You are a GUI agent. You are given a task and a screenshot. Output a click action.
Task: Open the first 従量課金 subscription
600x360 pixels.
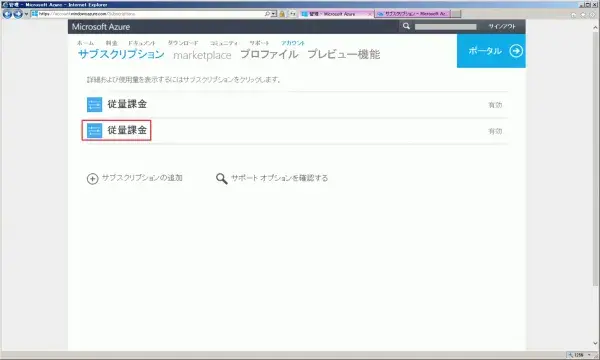pyautogui.click(x=127, y=104)
